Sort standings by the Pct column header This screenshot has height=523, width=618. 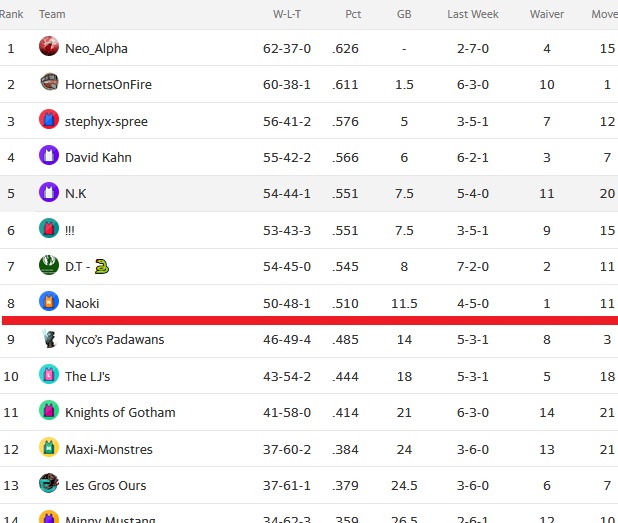(x=353, y=14)
